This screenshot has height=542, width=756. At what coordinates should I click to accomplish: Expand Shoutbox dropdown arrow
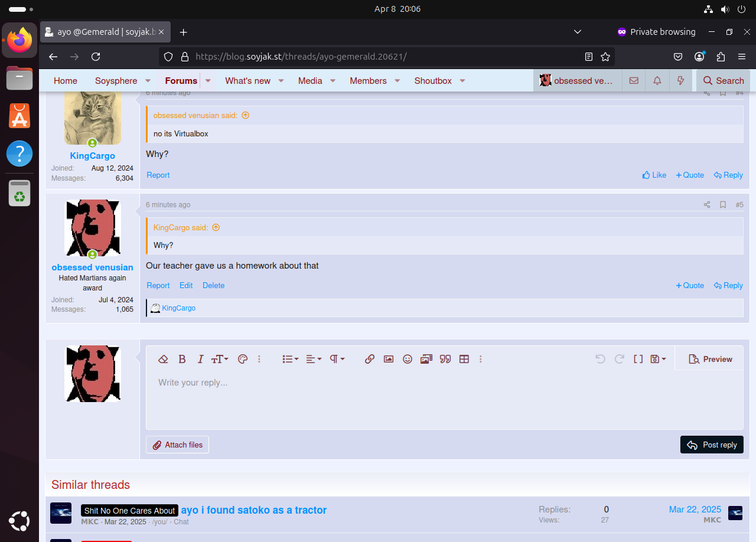(x=462, y=81)
